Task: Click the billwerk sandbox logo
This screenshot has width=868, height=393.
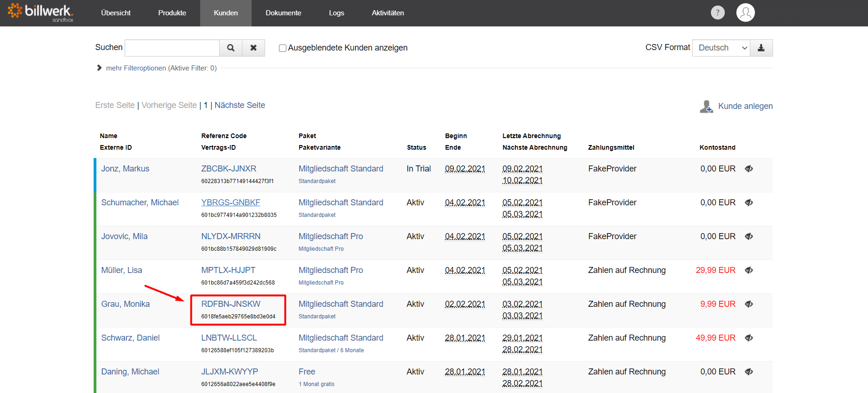Action: pyautogui.click(x=41, y=13)
